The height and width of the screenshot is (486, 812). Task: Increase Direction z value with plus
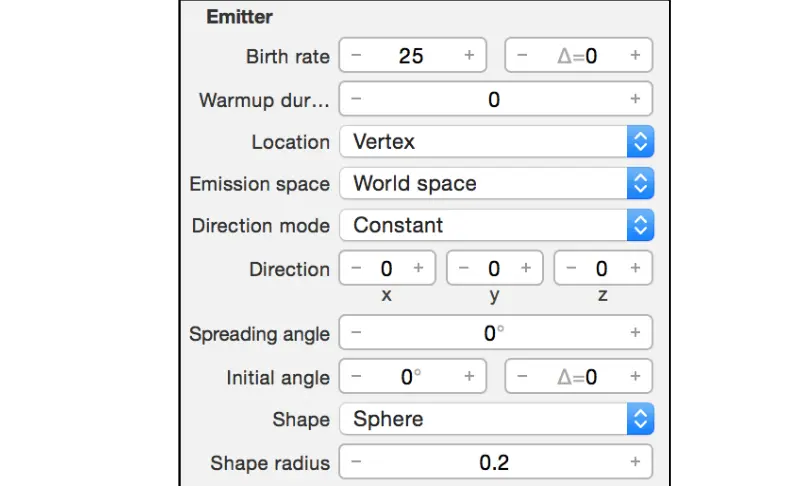635,268
